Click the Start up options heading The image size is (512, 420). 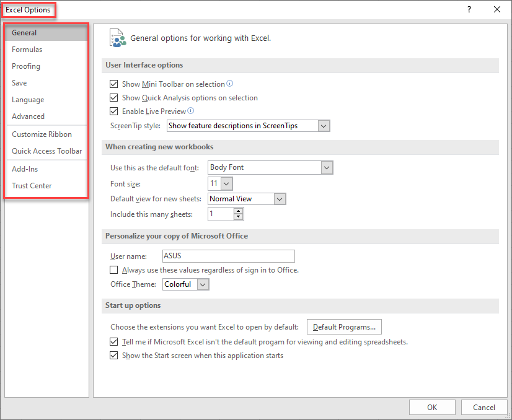[133, 305]
